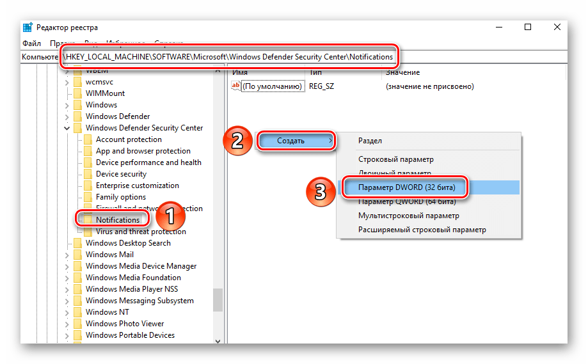Click the registry path address bar
Screen dimensions: 588x364
(230, 56)
